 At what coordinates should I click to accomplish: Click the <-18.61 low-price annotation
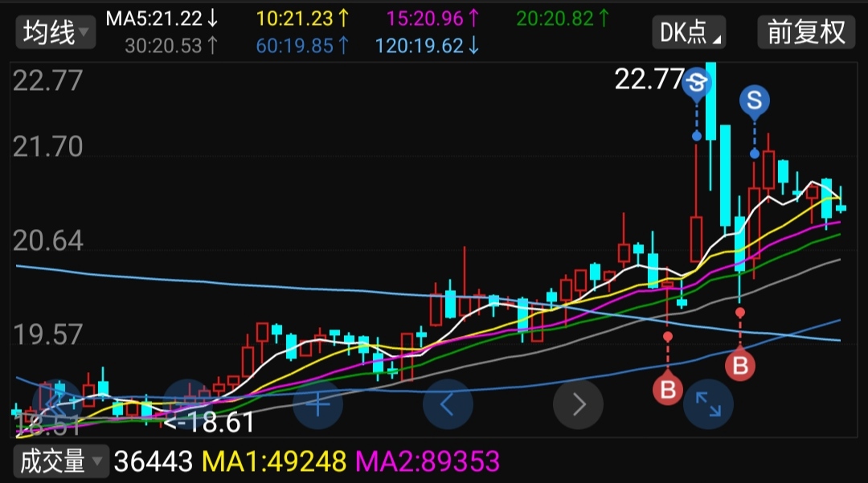[209, 423]
